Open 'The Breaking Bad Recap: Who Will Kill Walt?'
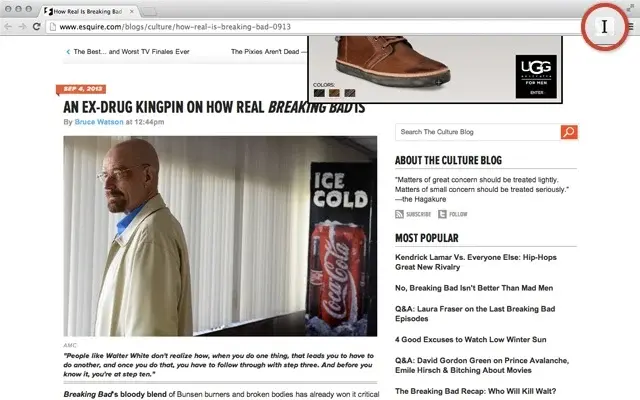Image resolution: width=640 pixels, height=400 pixels. click(476, 391)
